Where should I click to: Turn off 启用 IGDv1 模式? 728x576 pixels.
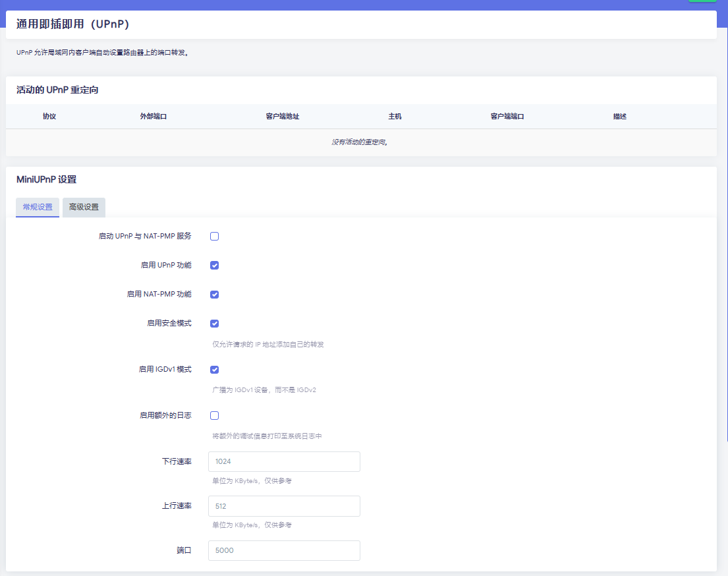[x=214, y=369]
